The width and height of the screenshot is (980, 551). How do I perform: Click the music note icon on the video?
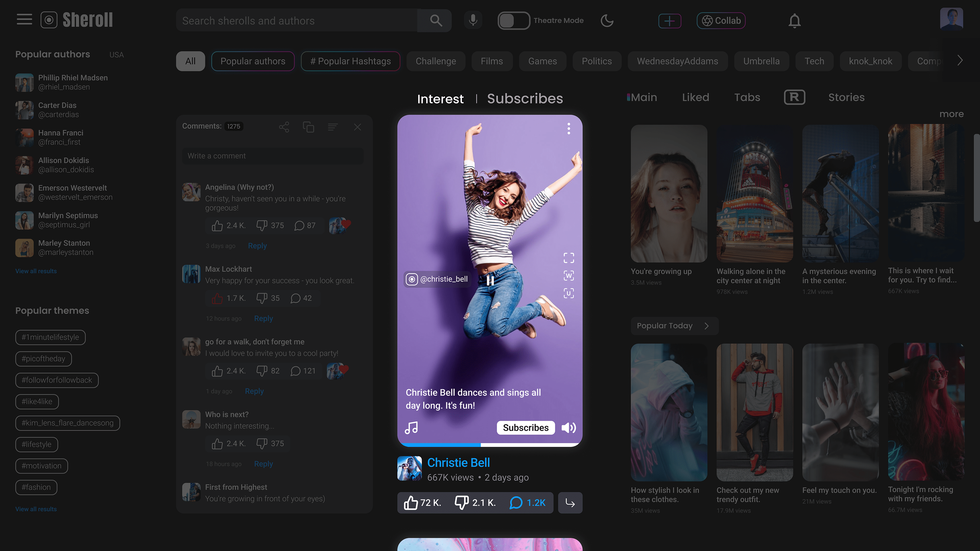click(411, 428)
